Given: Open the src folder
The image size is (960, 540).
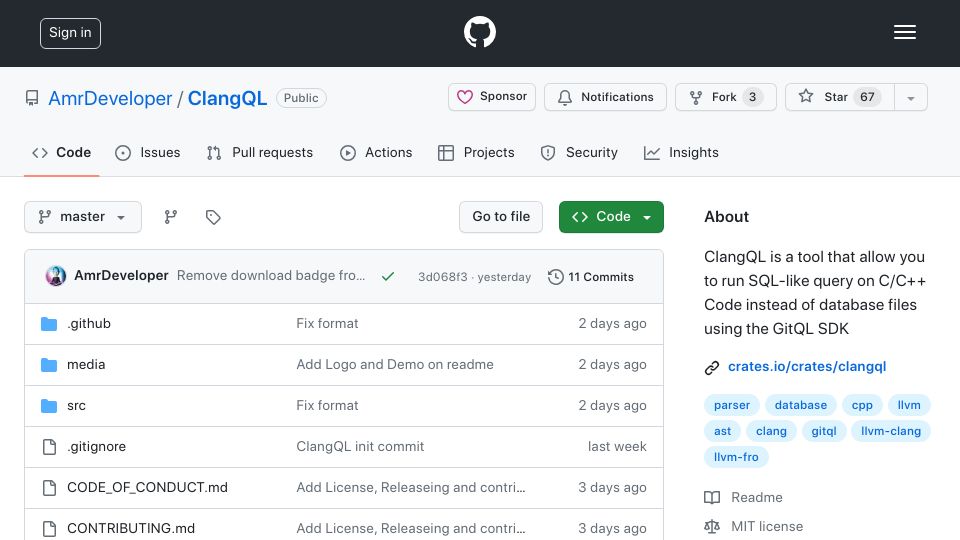Looking at the screenshot, I should point(77,405).
